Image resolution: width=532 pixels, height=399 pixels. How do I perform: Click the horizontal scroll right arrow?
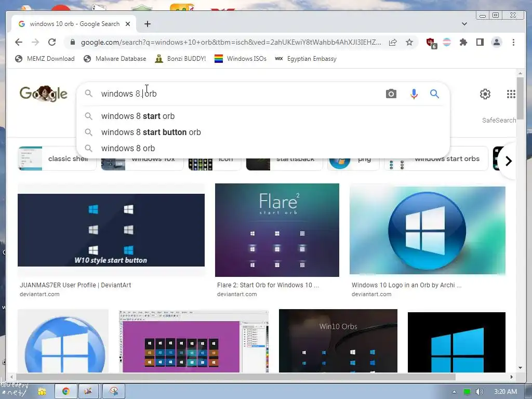pos(512,377)
